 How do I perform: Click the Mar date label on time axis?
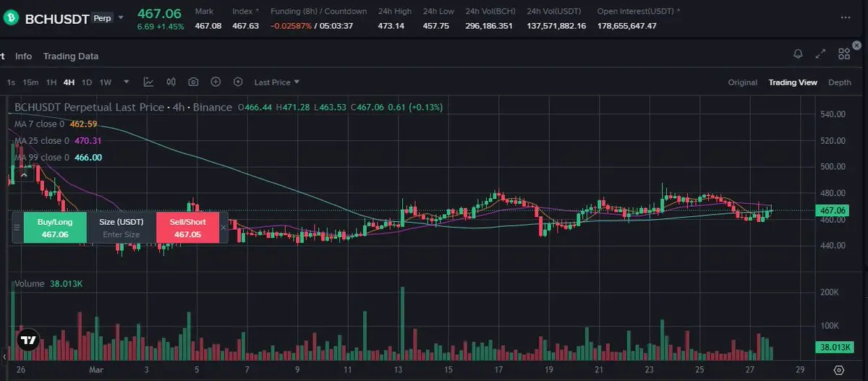click(97, 369)
